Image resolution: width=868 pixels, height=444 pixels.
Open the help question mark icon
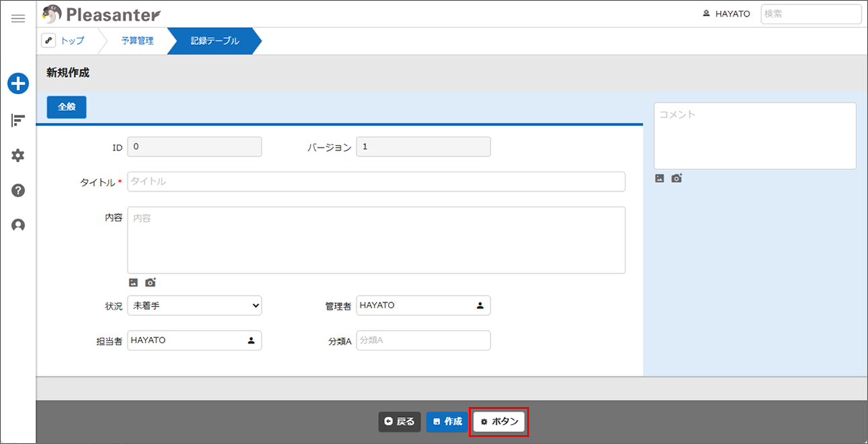click(18, 190)
